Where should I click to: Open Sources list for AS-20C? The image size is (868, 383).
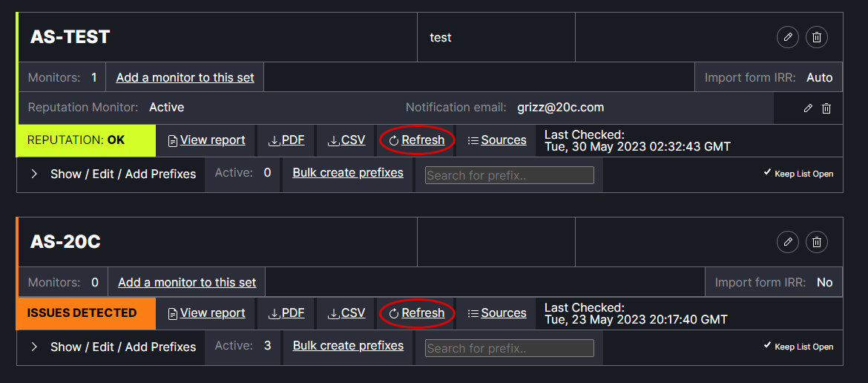[x=497, y=313]
